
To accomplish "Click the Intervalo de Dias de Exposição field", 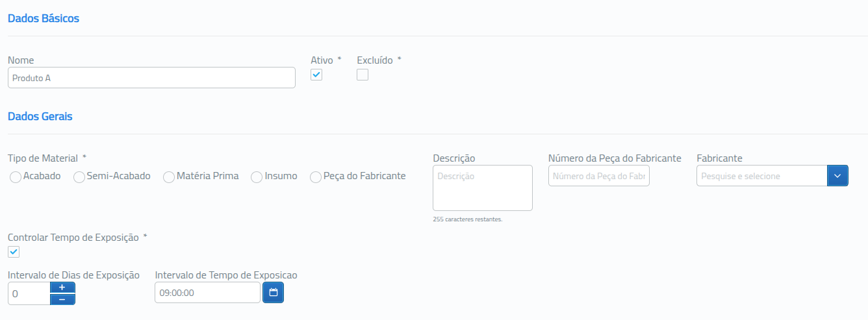I will click(29, 293).
